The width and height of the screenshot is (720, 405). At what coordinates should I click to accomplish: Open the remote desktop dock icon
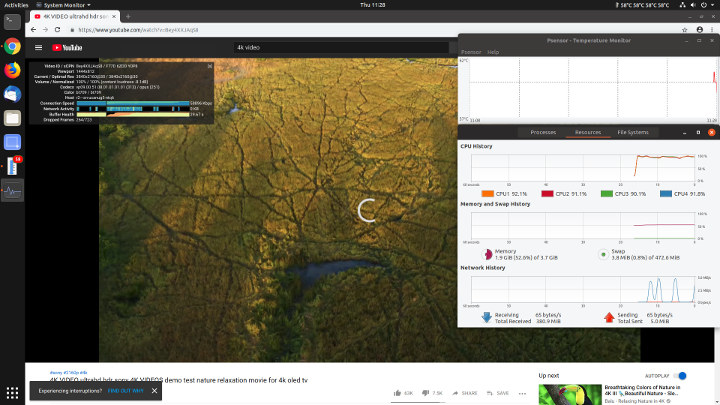pyautogui.click(x=12, y=142)
